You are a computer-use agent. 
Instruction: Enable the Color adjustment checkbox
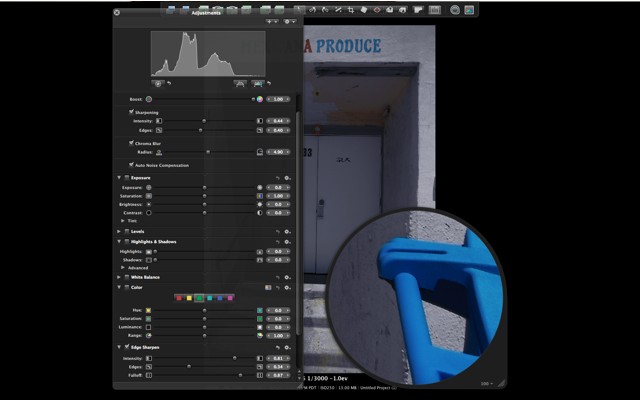[127, 287]
